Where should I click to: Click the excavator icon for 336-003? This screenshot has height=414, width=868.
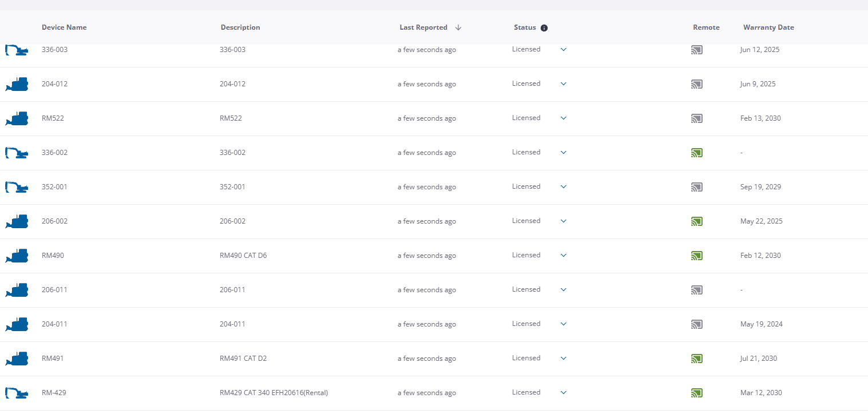pyautogui.click(x=17, y=50)
